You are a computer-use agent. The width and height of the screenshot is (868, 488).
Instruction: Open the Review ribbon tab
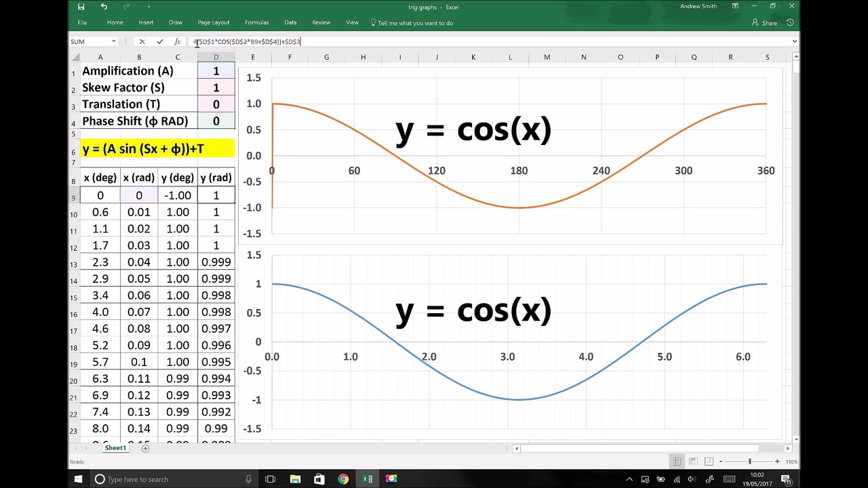pyautogui.click(x=321, y=22)
